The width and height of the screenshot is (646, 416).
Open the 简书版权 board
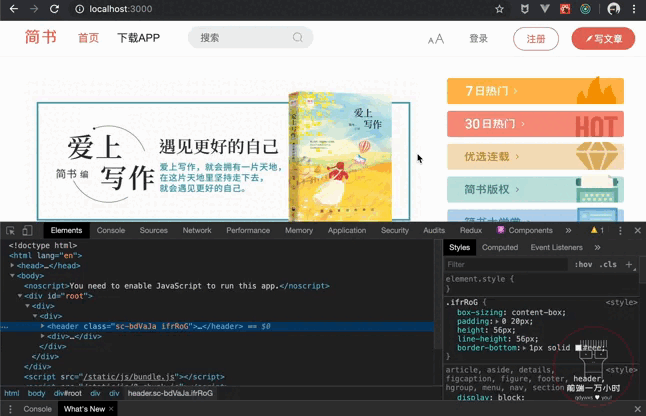click(535, 189)
